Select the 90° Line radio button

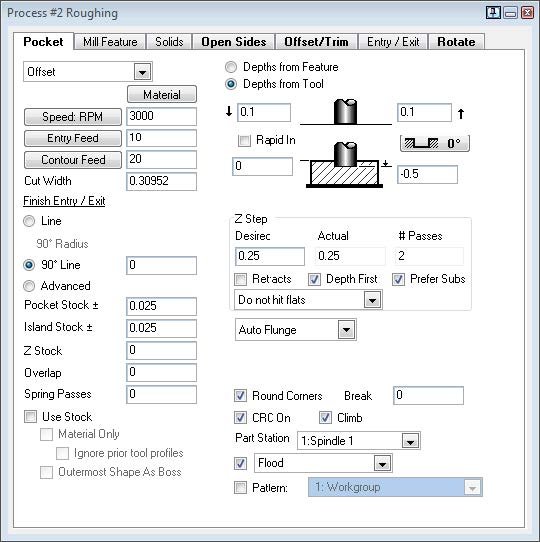pyautogui.click(x=29, y=265)
